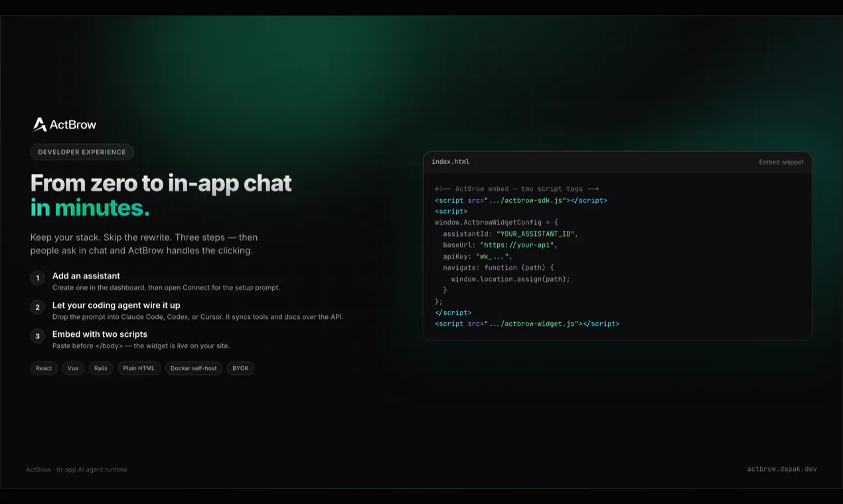
Task: Select the Docker self-host tag
Action: click(x=193, y=368)
